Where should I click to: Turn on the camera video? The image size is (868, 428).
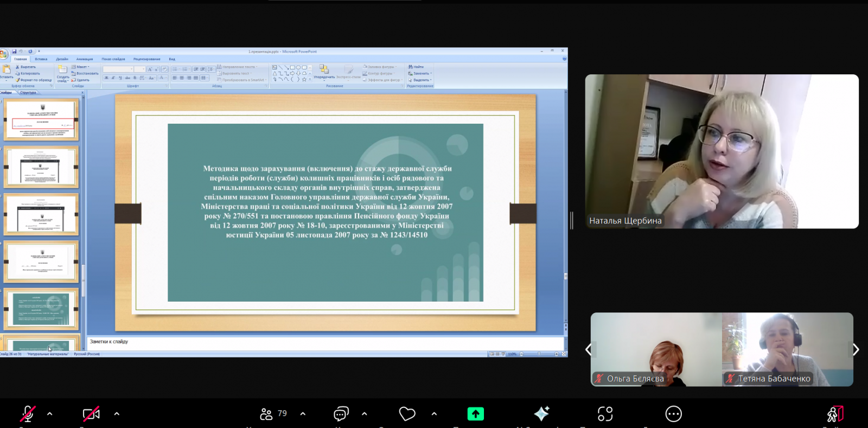coord(91,414)
